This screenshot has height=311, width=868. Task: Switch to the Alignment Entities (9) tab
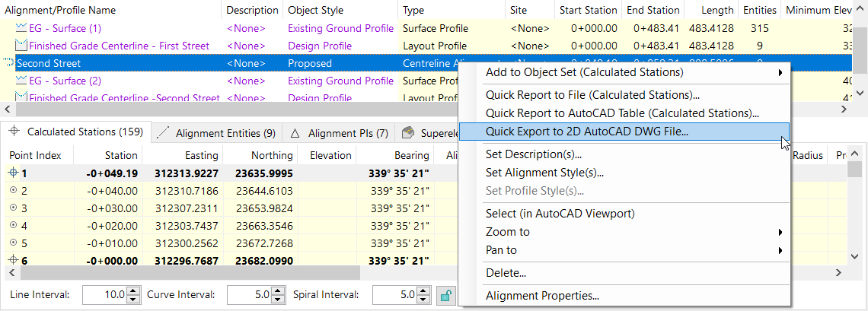(218, 133)
